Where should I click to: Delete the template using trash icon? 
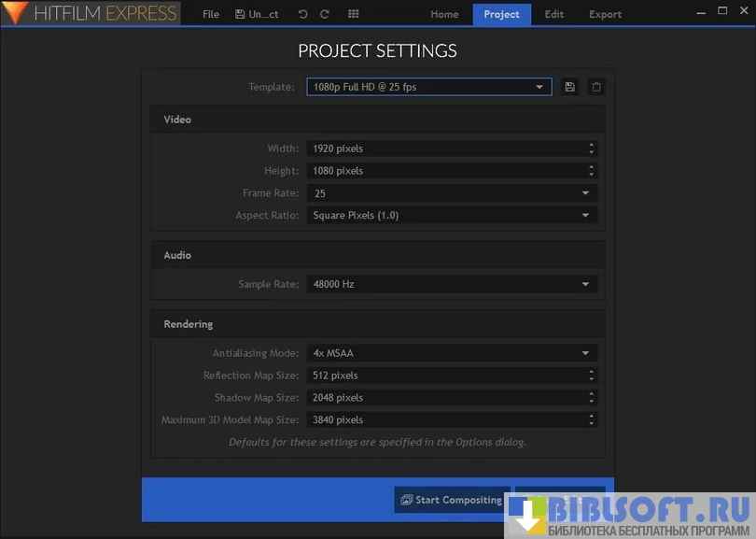[596, 87]
